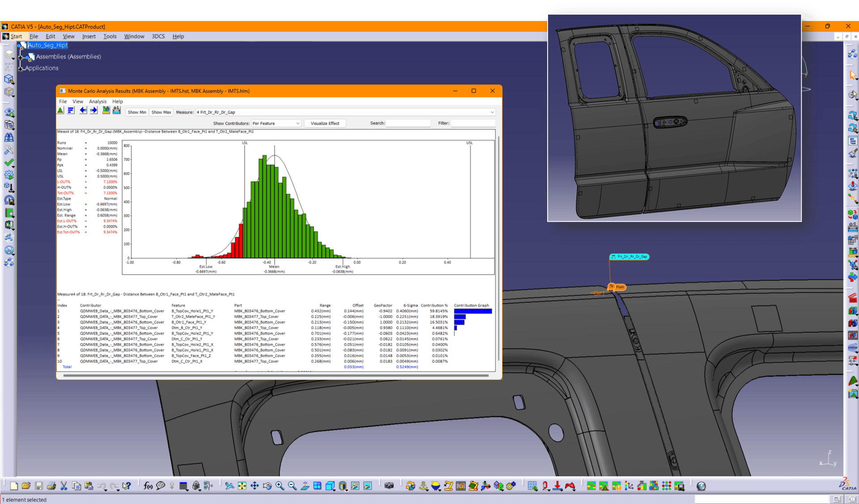Click the select arrow icon in right toolbar

853,75
